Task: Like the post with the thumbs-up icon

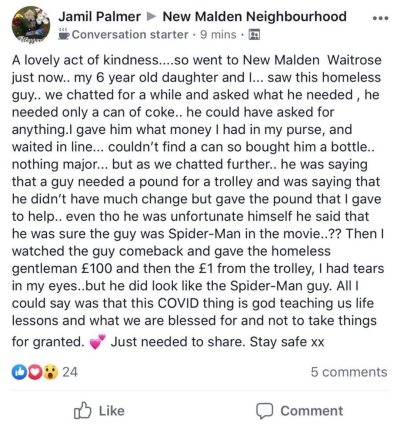Action: tap(82, 410)
